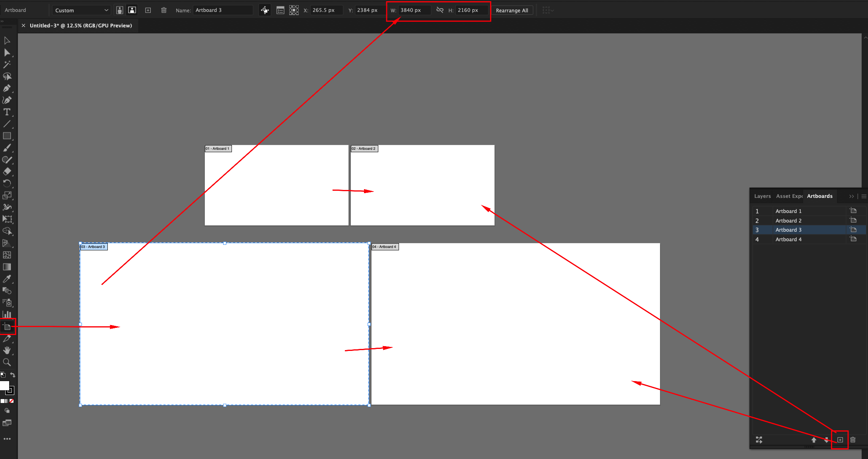Click the New Artboard icon in Artboards panel
868x459 pixels.
[x=840, y=440]
